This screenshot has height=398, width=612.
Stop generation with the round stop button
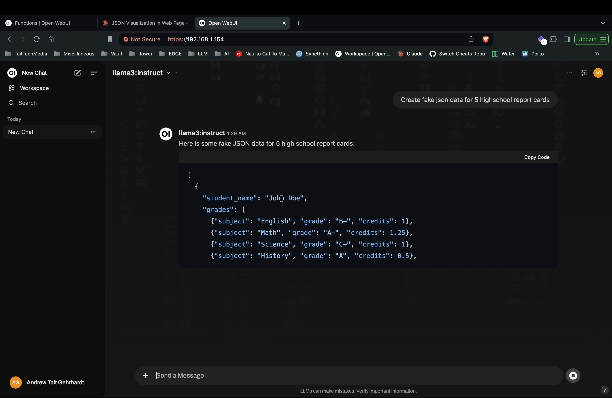pyautogui.click(x=573, y=375)
